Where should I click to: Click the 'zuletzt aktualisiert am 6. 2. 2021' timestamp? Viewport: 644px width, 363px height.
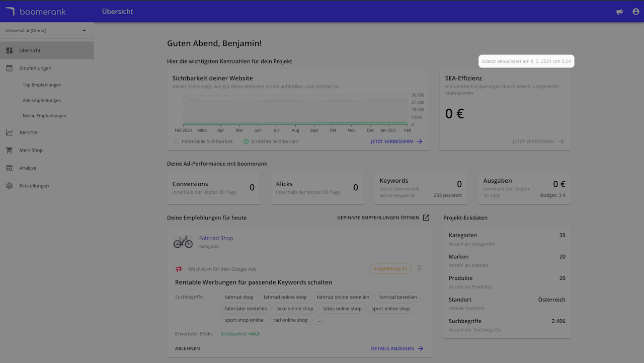(x=526, y=61)
